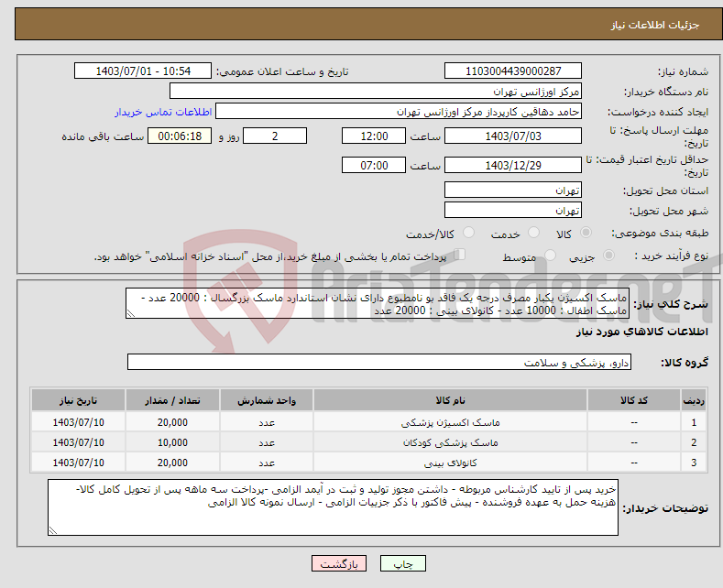Click need date 1403/07/10 in row 1
The width and height of the screenshot is (723, 588).
(79, 422)
